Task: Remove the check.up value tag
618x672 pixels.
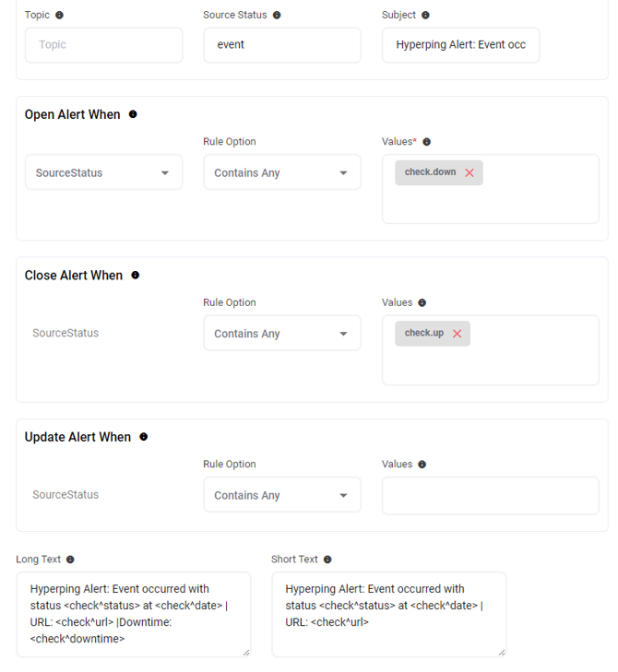Action: tap(457, 334)
